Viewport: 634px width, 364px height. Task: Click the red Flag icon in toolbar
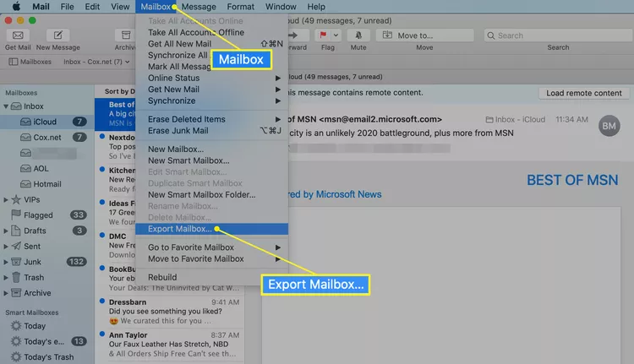tap(323, 35)
